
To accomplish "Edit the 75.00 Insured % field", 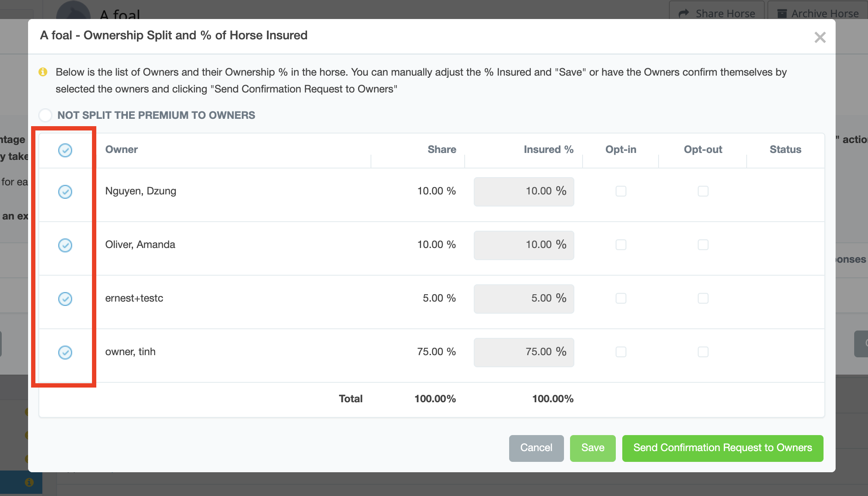I will click(523, 352).
